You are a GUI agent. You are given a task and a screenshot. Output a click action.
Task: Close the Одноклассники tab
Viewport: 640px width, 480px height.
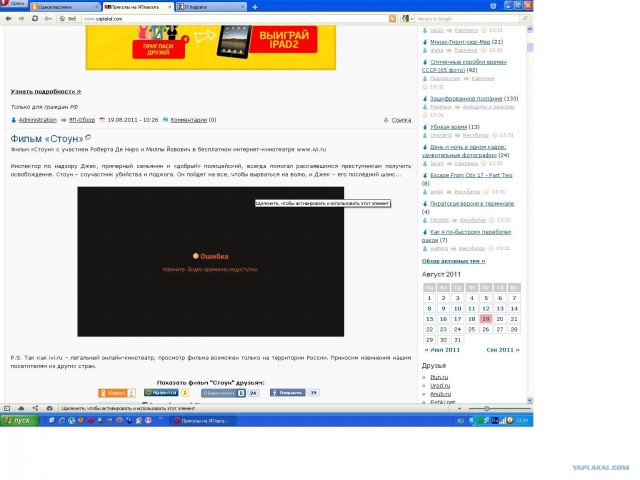coord(97,7)
